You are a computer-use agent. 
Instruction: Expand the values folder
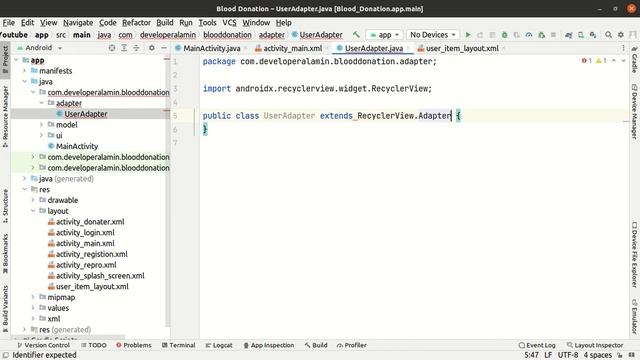pos(33,308)
